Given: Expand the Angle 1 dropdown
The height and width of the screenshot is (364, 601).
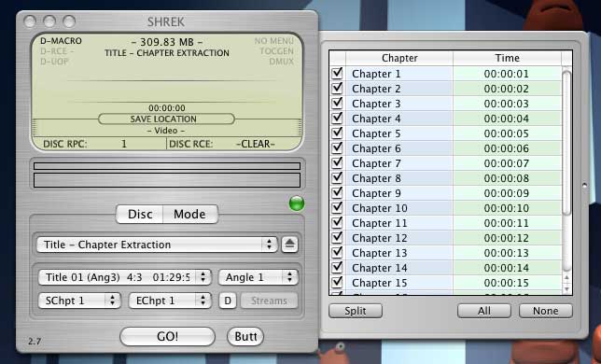Looking at the screenshot, I should click(x=258, y=277).
